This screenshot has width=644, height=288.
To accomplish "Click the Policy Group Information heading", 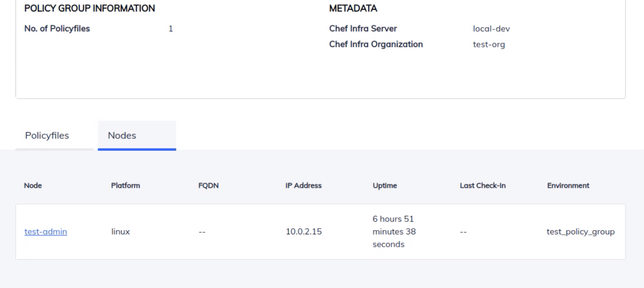I will tap(90, 9).
